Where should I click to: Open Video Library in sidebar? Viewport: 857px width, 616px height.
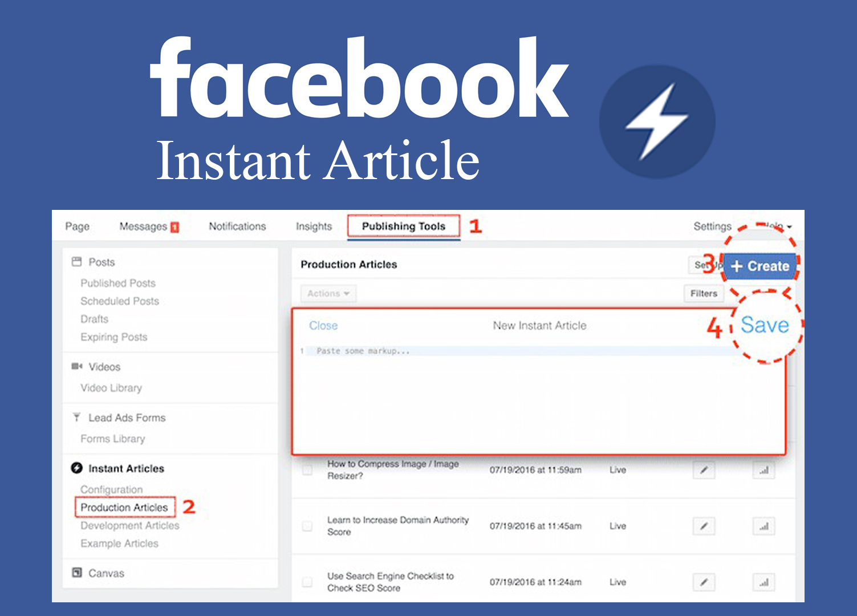click(x=111, y=388)
